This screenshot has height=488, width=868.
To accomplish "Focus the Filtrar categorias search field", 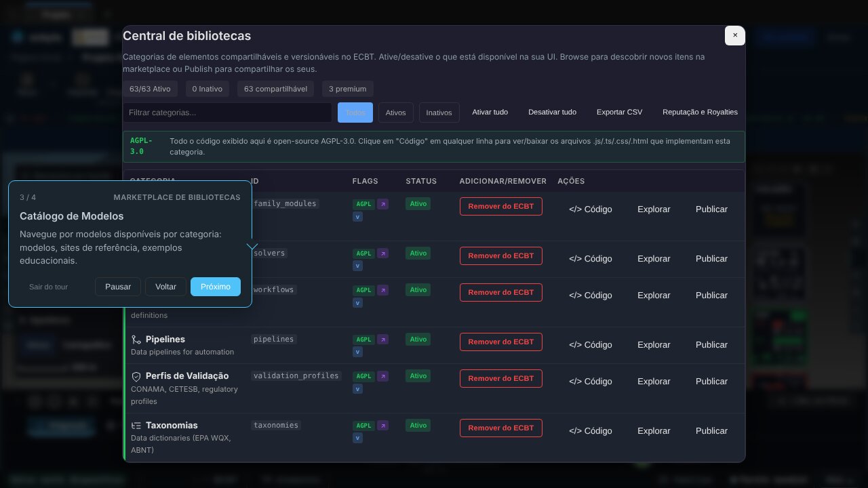I will (x=228, y=113).
